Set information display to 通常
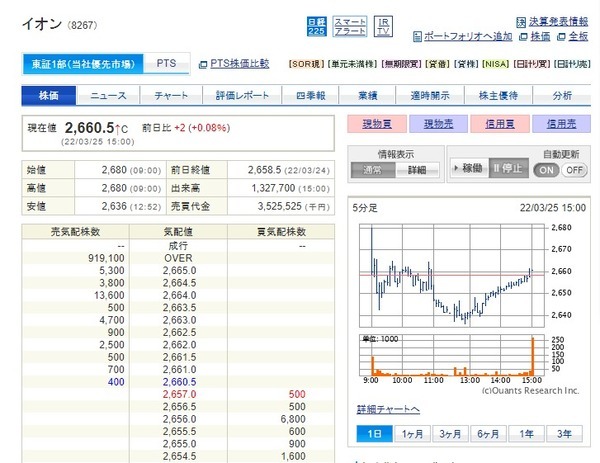Viewport: 600px width, 463px height. coord(373,170)
